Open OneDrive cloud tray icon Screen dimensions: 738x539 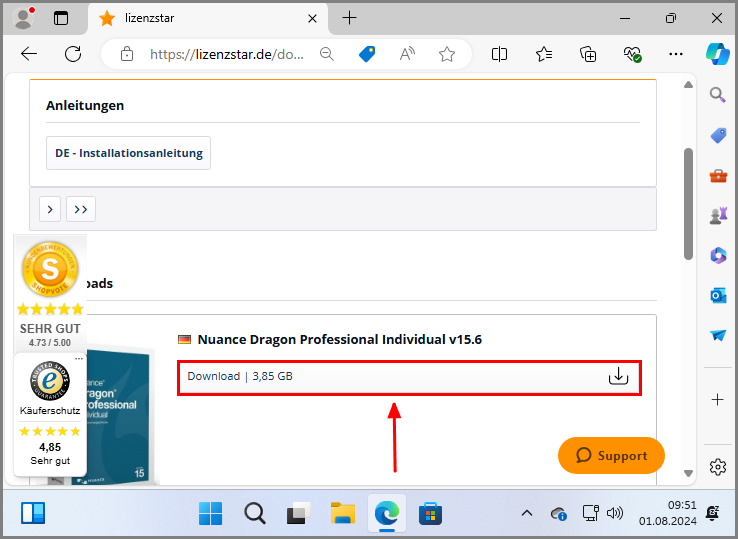tap(559, 513)
